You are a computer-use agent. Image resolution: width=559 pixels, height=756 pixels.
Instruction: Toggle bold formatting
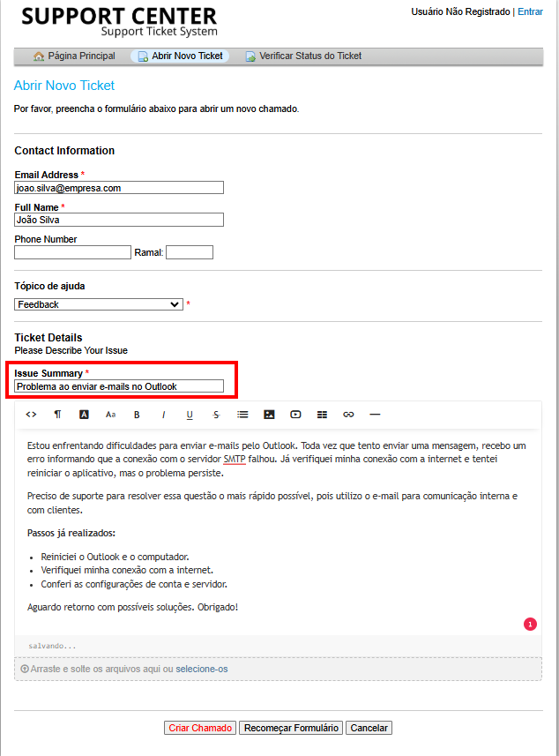137,414
